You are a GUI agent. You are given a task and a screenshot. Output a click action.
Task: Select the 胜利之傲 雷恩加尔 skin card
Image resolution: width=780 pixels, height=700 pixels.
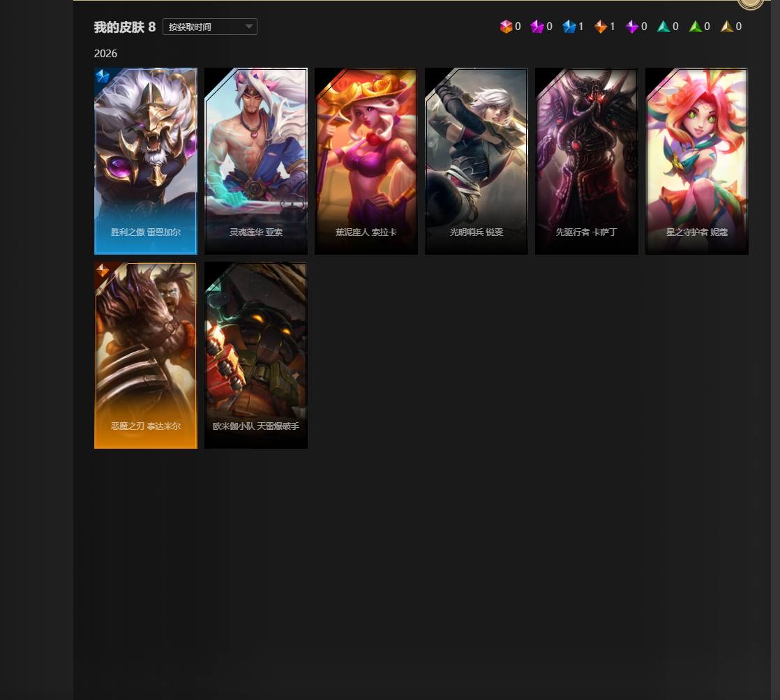(x=146, y=161)
